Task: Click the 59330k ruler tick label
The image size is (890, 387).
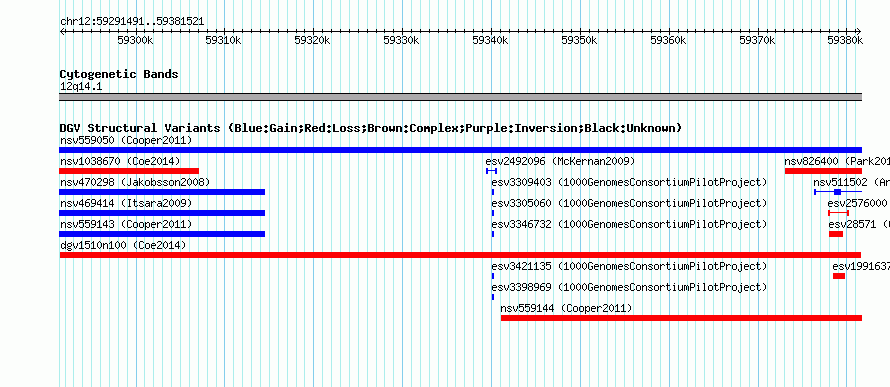Action: click(401, 41)
